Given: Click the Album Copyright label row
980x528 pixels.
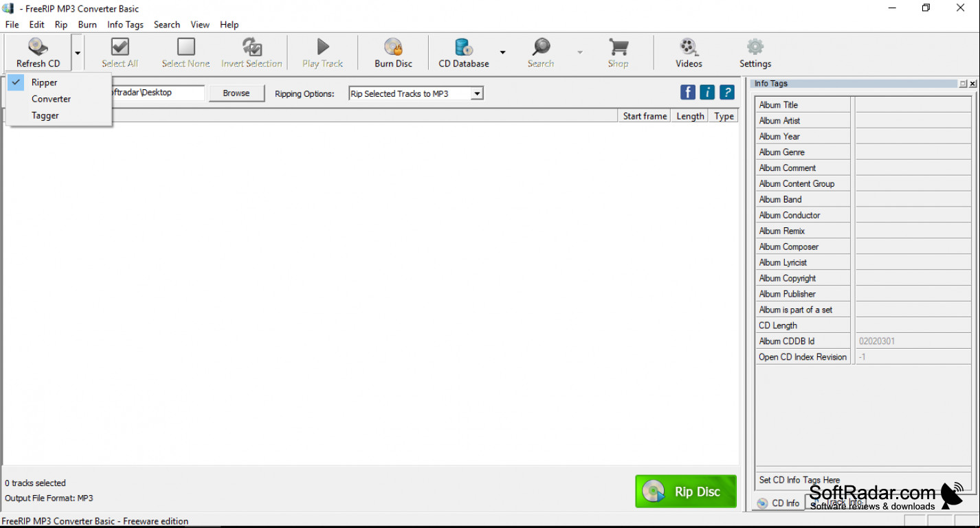Looking at the screenshot, I should pyautogui.click(x=803, y=279).
